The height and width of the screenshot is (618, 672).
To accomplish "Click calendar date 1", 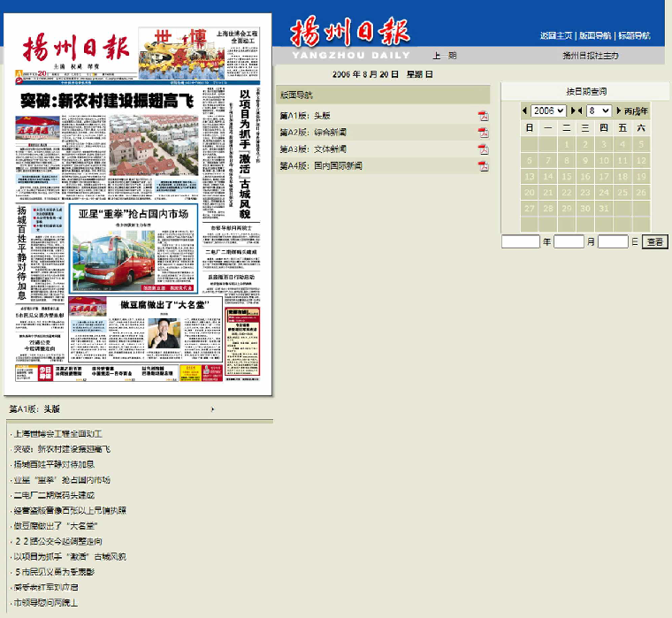I will click(x=567, y=144).
